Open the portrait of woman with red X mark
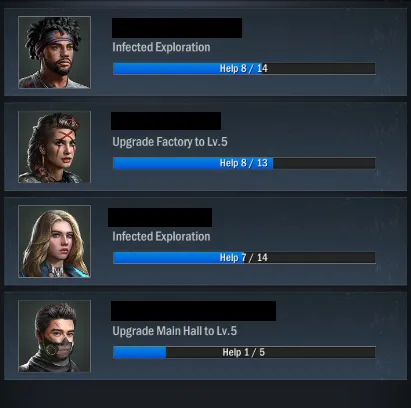The width and height of the screenshot is (411, 408). (54, 147)
